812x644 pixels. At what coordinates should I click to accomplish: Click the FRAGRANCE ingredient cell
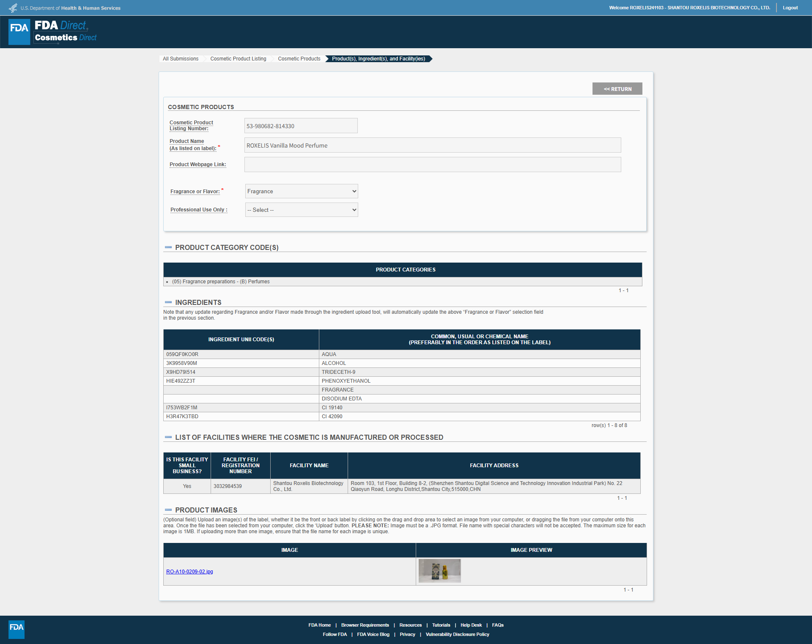point(480,390)
